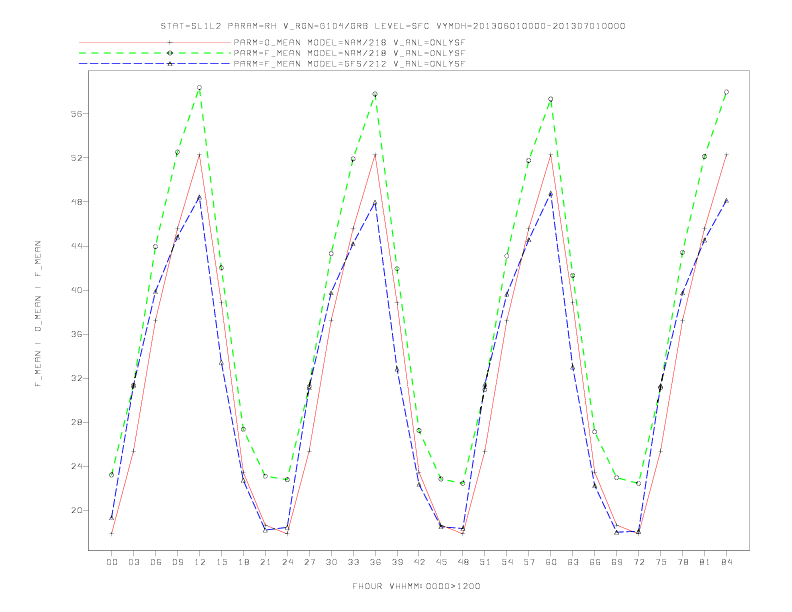Click y-axis tick label 20
The image size is (792, 612).
click(76, 511)
